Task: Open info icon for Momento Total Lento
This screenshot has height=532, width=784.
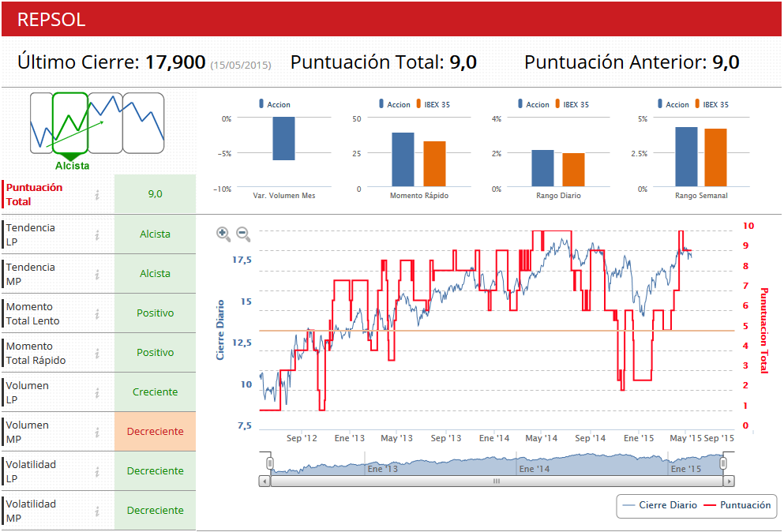Action: 97,313
